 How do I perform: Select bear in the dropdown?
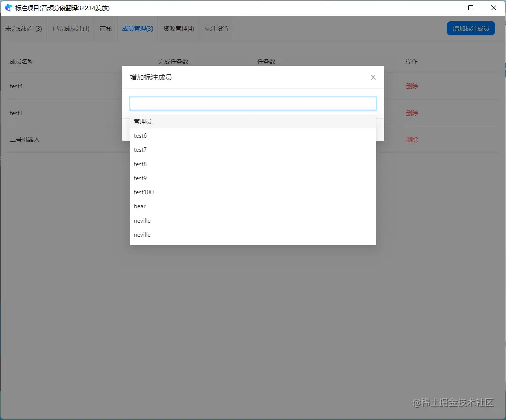(x=252, y=206)
